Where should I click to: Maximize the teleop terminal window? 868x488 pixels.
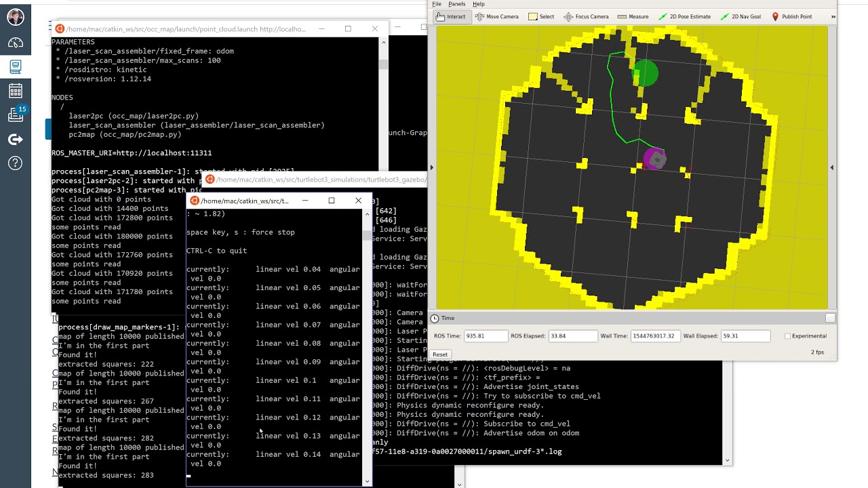pyautogui.click(x=332, y=201)
